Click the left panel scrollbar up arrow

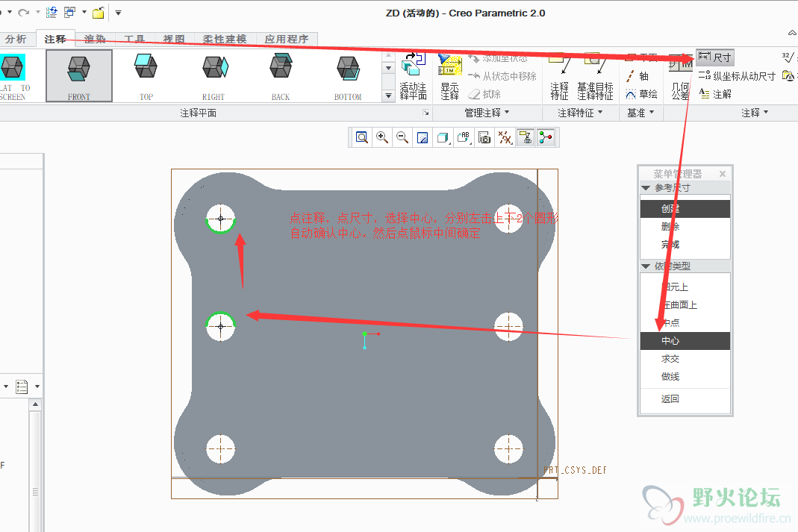coord(35,405)
